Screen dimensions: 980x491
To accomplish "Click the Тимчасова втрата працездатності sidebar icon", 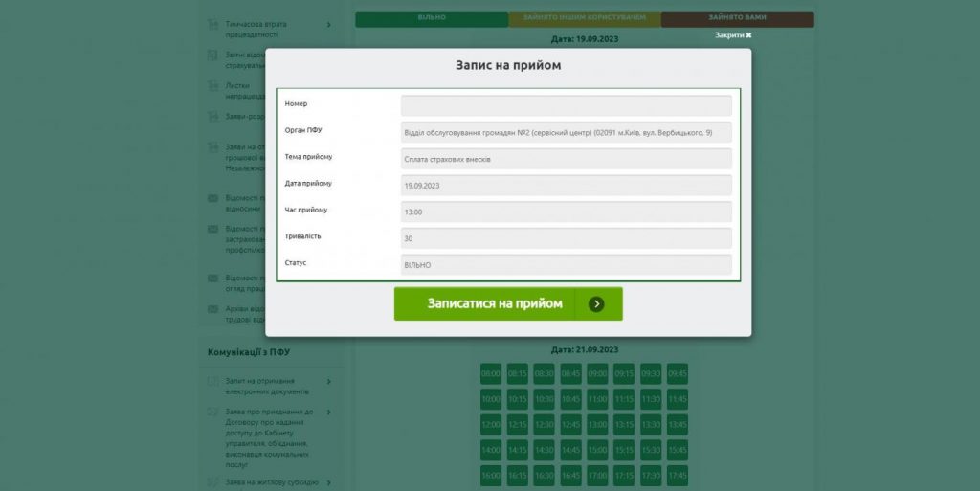I will click(x=213, y=25).
